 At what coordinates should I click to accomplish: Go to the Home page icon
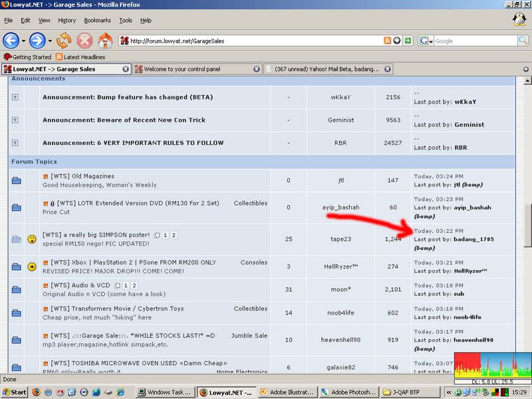click(105, 41)
